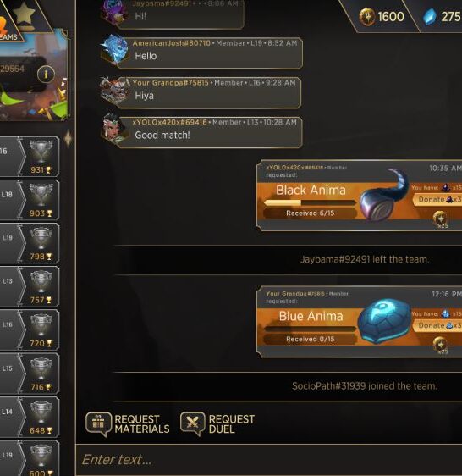Open the L13 member with 757 trophies

(x=30, y=286)
